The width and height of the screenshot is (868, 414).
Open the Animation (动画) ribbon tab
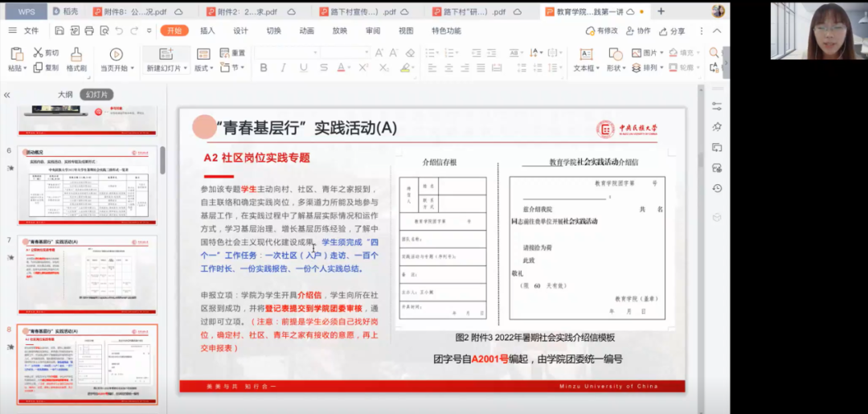(x=306, y=31)
